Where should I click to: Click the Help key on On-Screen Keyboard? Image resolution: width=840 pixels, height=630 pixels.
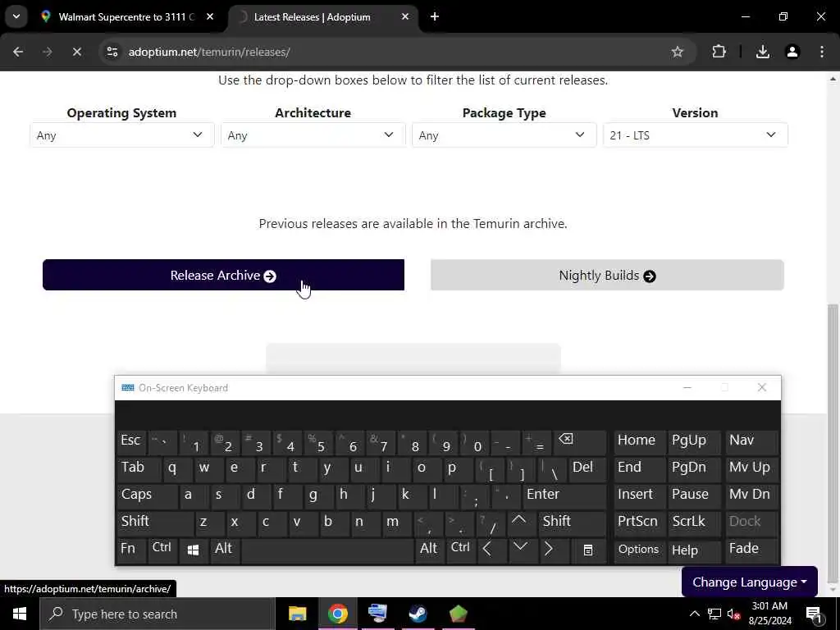click(x=694, y=549)
